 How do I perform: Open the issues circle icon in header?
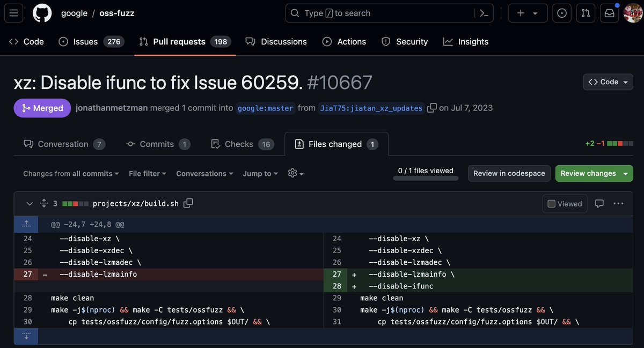click(x=562, y=13)
